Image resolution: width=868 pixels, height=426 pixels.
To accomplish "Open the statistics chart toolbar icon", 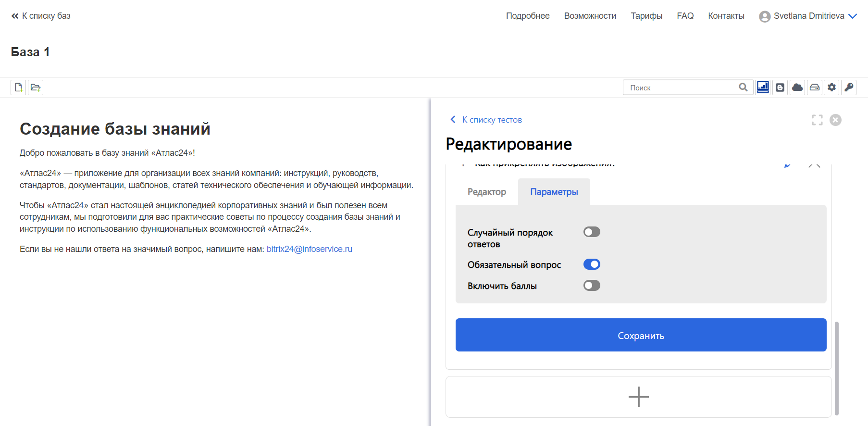I will click(763, 88).
